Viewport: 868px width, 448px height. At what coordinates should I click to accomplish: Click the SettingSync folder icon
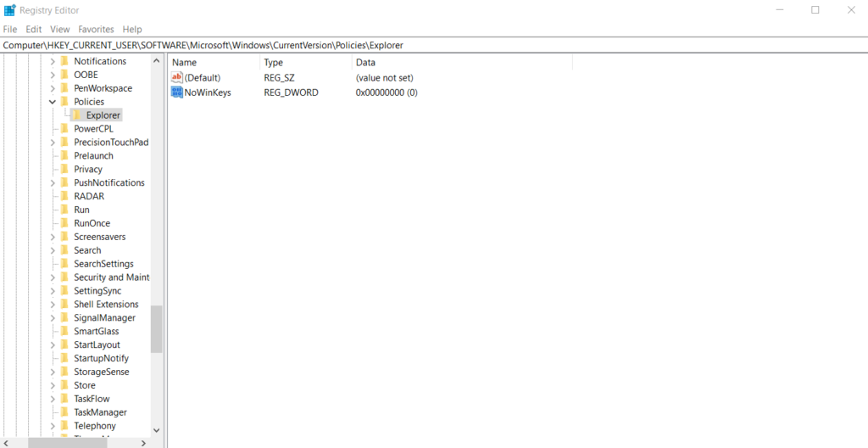coord(64,290)
